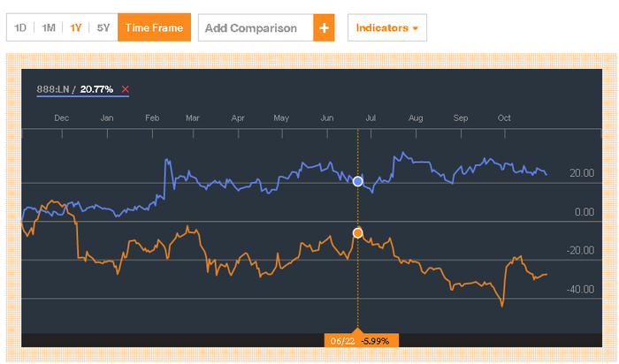Click the blue data point on the chart
Viewport: 619px width, 364px height.
357,181
